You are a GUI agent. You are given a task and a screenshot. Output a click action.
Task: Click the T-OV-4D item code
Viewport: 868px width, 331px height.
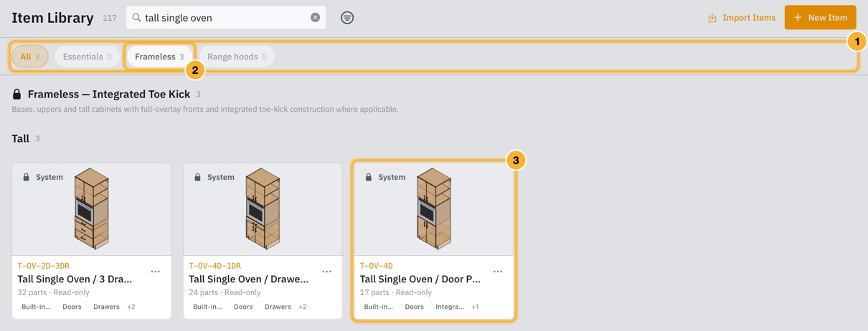pyautogui.click(x=377, y=266)
